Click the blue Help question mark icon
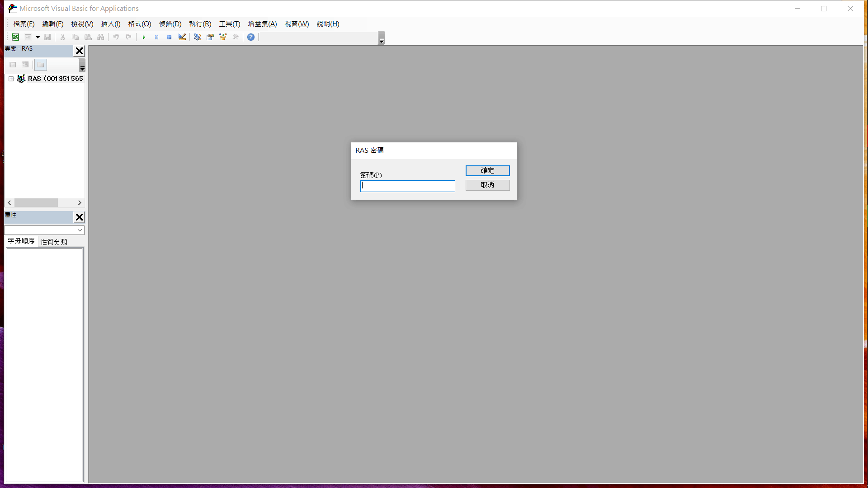 (x=251, y=37)
